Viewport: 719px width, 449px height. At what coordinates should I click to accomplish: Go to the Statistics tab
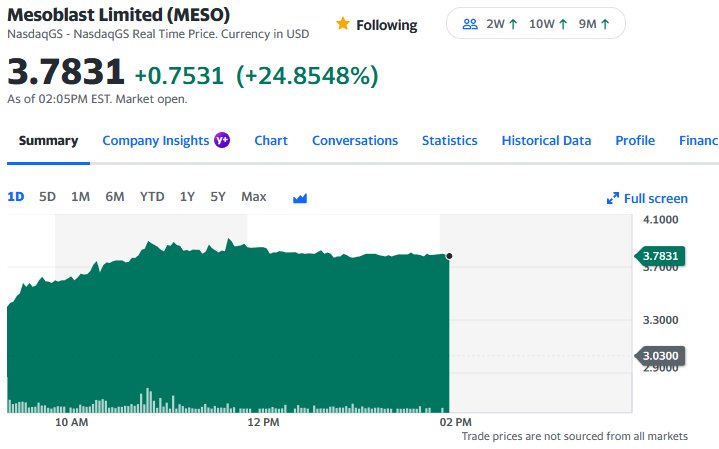(x=449, y=141)
